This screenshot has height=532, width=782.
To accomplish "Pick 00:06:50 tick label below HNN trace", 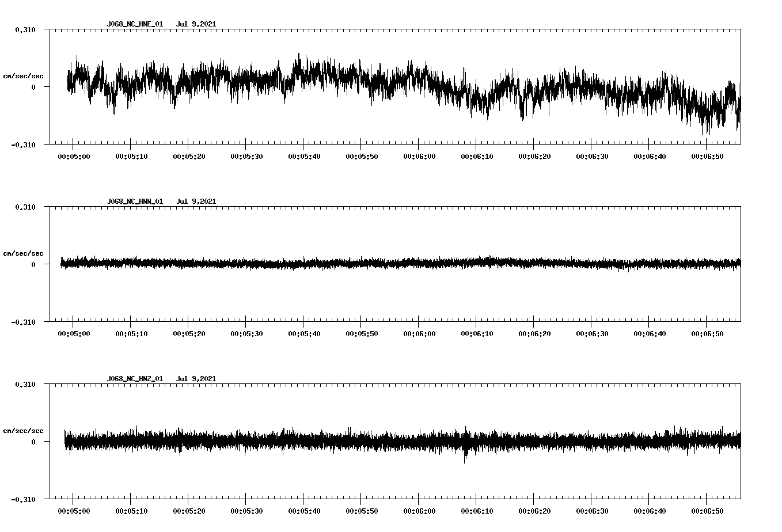I will point(707,334).
